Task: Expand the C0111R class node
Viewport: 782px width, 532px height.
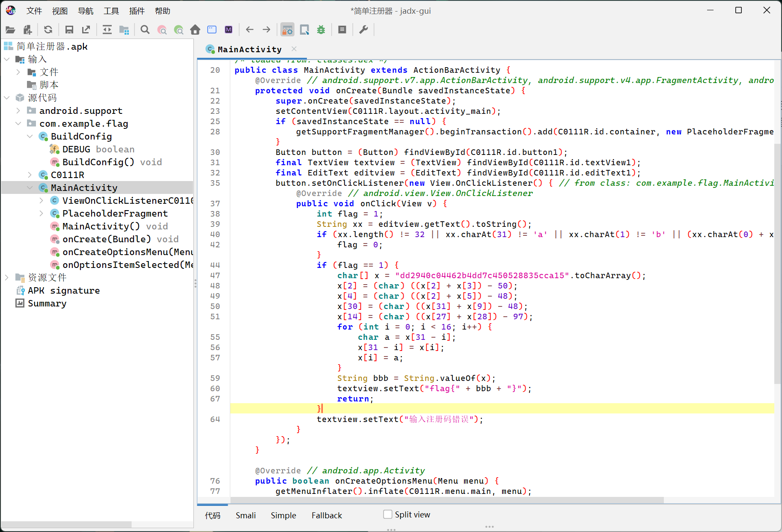Action: (30, 175)
